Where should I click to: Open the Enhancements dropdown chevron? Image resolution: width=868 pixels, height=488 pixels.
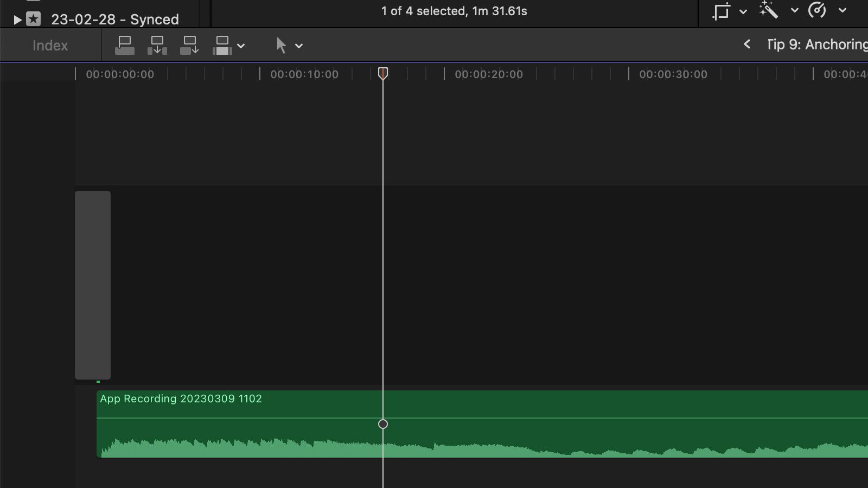tap(795, 10)
